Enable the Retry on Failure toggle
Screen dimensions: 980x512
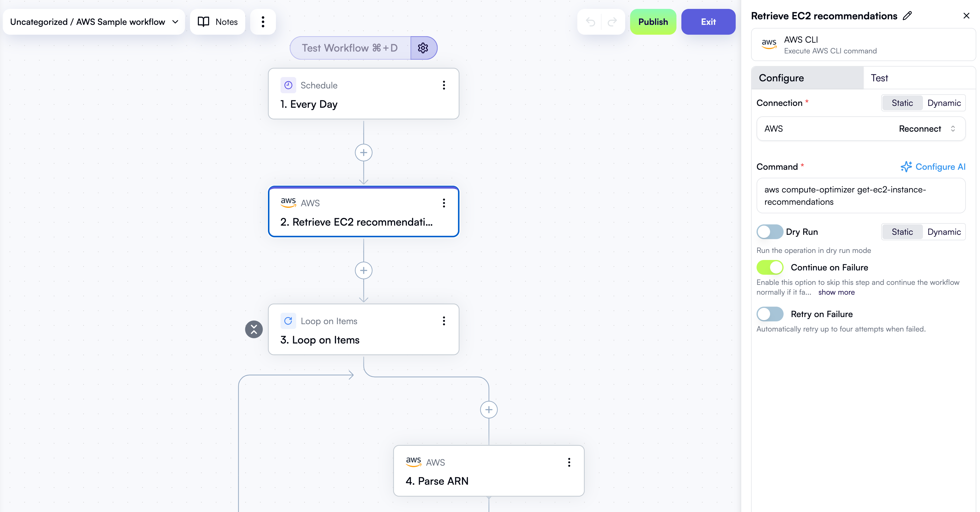pos(770,314)
